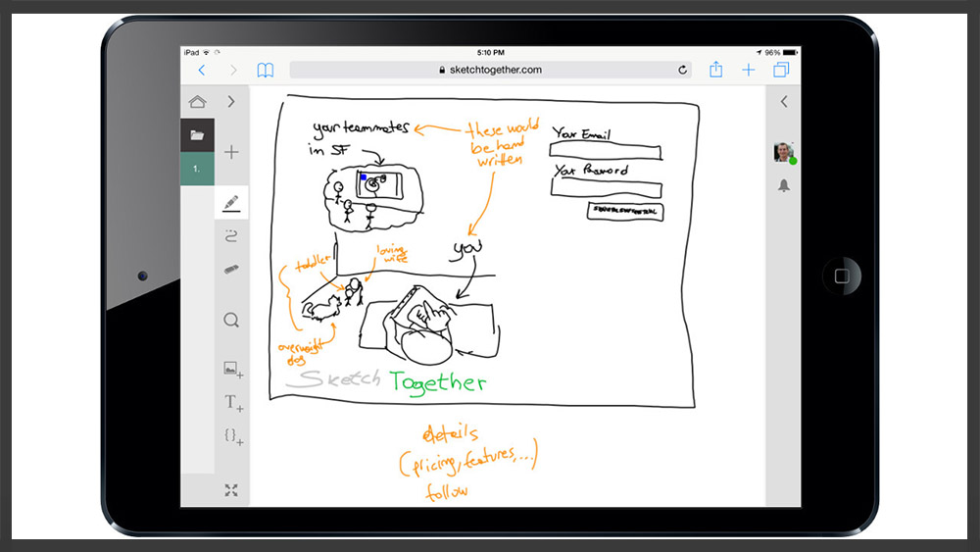Open Safari bookmarks book icon
Screen dimensions: 980x552
265,70
